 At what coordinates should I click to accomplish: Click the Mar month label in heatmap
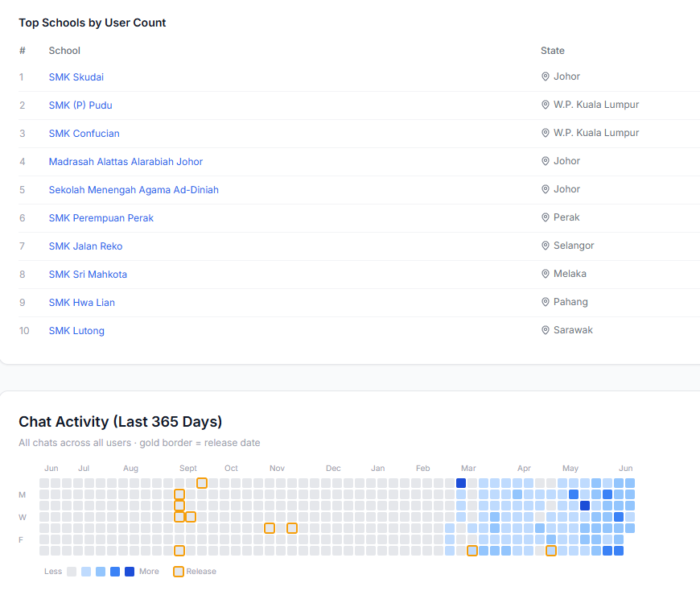[468, 468]
